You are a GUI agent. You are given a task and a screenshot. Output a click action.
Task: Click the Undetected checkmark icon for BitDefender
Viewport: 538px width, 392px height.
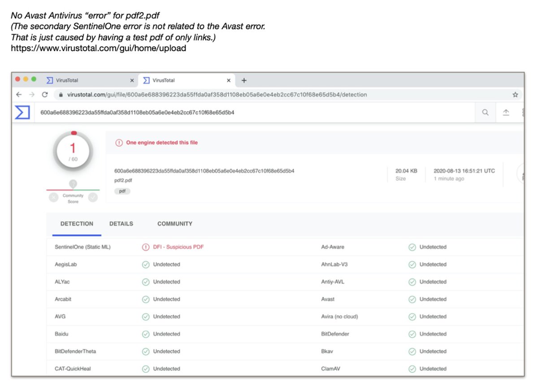412,334
